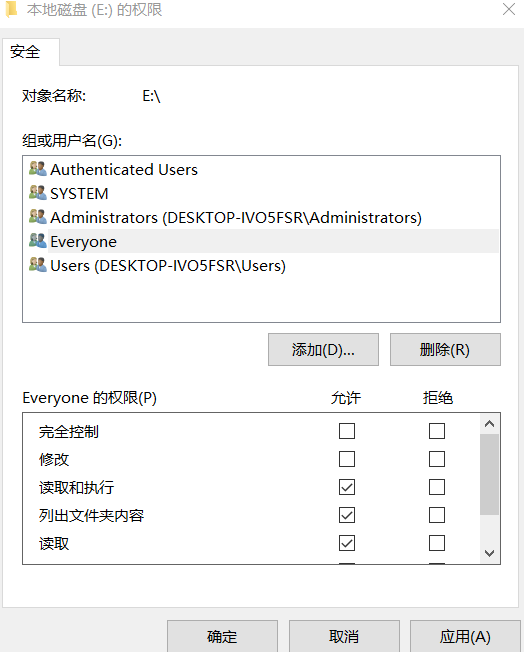The height and width of the screenshot is (652, 524).
Task: Close the 本地磁盘 (E:) permissions dialog
Action: pyautogui.click(x=509, y=9)
